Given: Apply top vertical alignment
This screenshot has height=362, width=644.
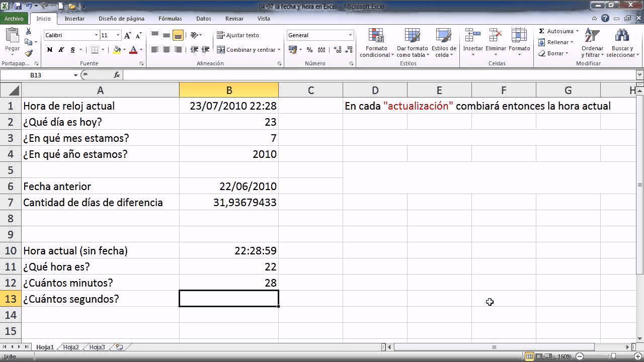Looking at the screenshot, I should [155, 35].
